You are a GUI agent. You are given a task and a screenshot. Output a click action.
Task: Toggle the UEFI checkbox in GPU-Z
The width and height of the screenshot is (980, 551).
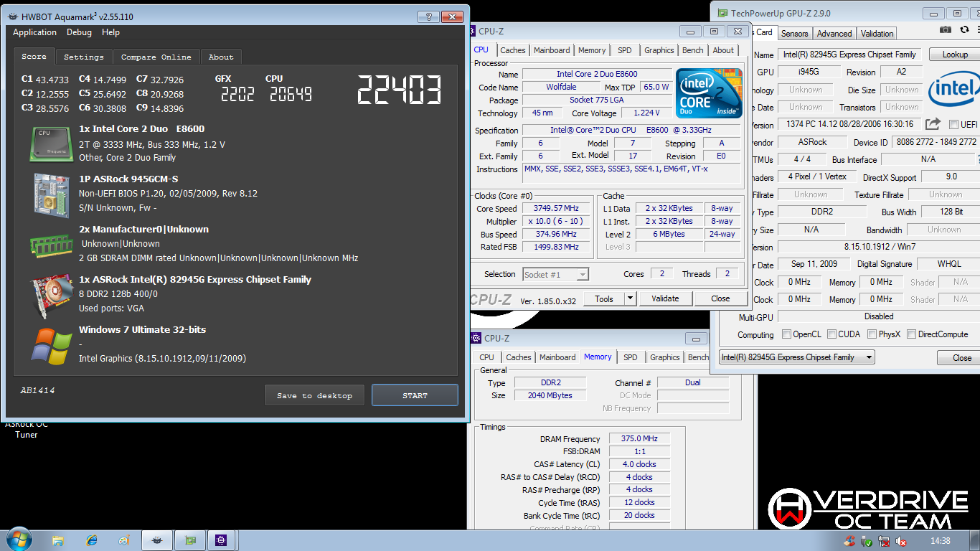pos(953,125)
